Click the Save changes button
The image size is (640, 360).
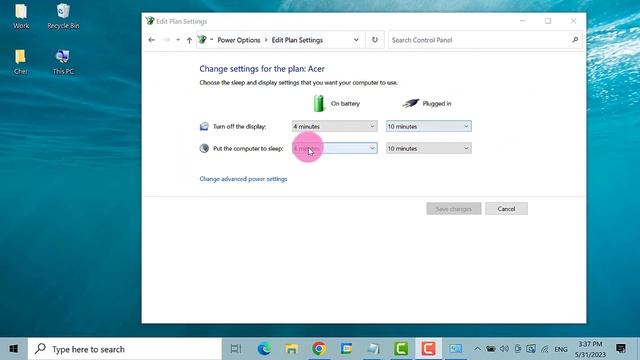(x=454, y=209)
